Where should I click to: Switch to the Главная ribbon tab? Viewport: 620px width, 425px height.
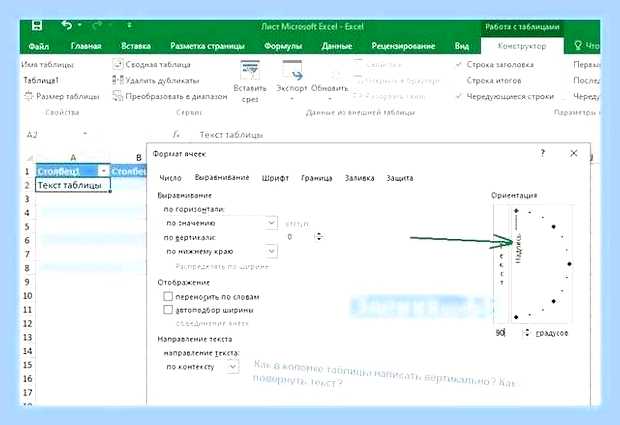pos(86,46)
